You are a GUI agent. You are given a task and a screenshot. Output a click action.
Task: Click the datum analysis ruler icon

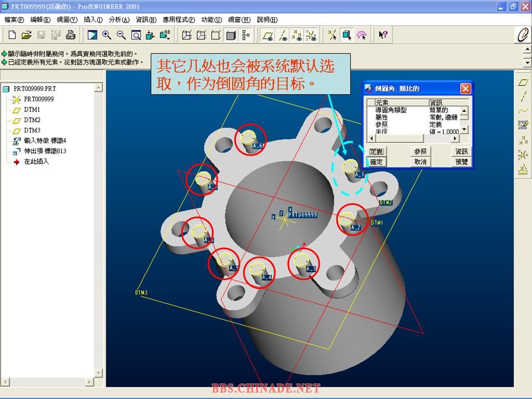coord(523,170)
